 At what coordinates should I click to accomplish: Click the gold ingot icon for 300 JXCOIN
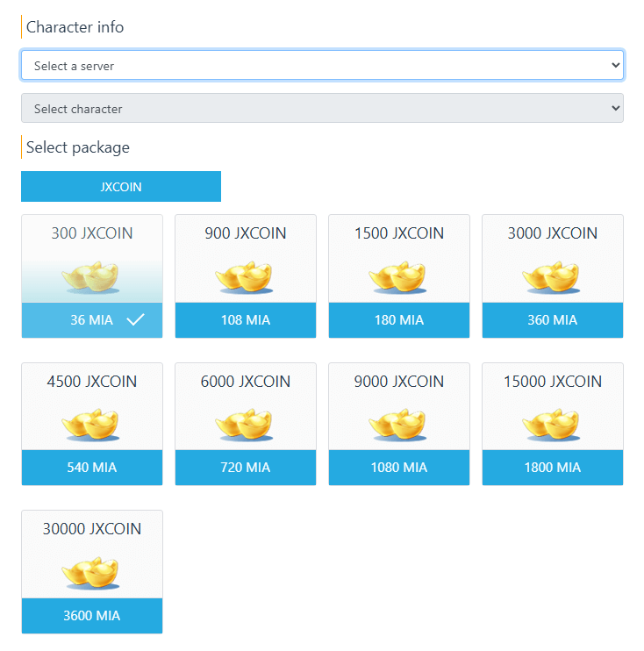pyautogui.click(x=91, y=277)
